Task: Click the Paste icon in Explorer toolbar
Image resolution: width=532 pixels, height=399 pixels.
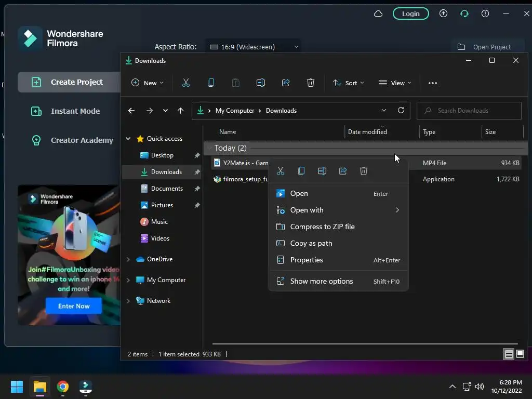Action: pos(235,83)
